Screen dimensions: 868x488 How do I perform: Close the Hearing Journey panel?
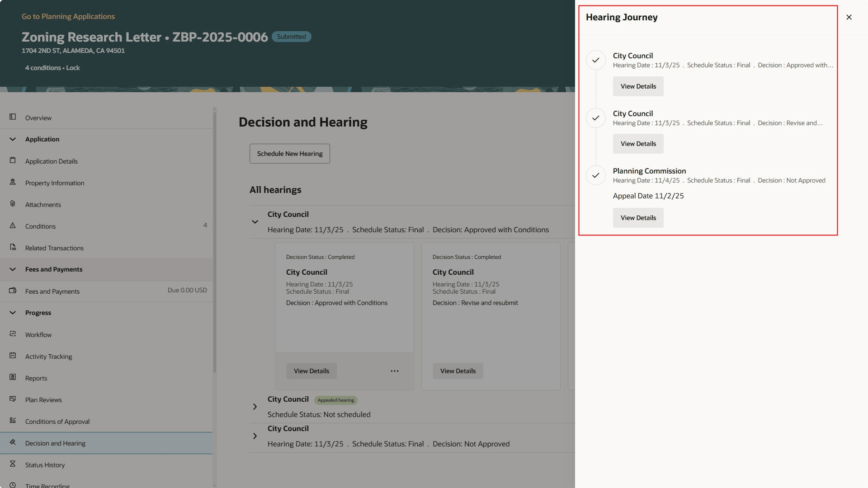coord(849,17)
